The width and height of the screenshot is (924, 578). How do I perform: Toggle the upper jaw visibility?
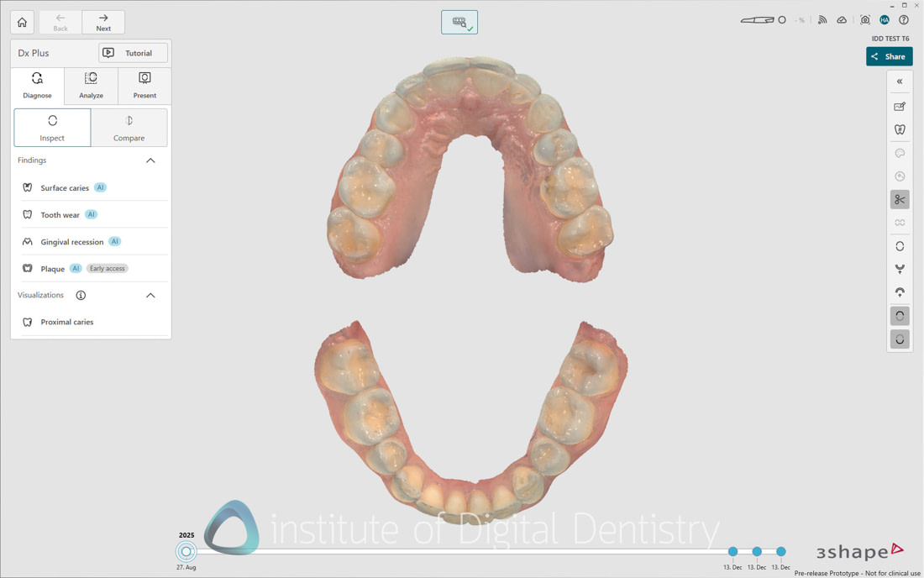[900, 315]
